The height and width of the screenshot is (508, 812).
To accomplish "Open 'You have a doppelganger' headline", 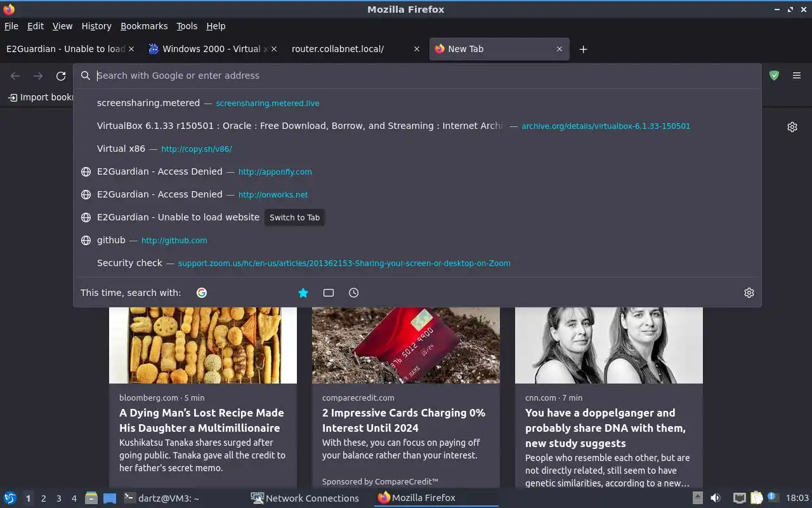I will tap(605, 428).
